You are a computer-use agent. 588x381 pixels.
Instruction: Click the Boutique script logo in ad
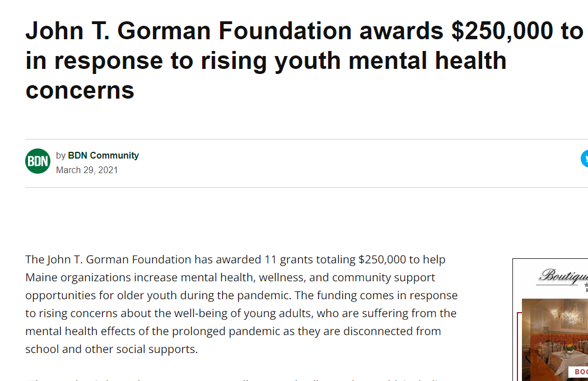[563, 276]
